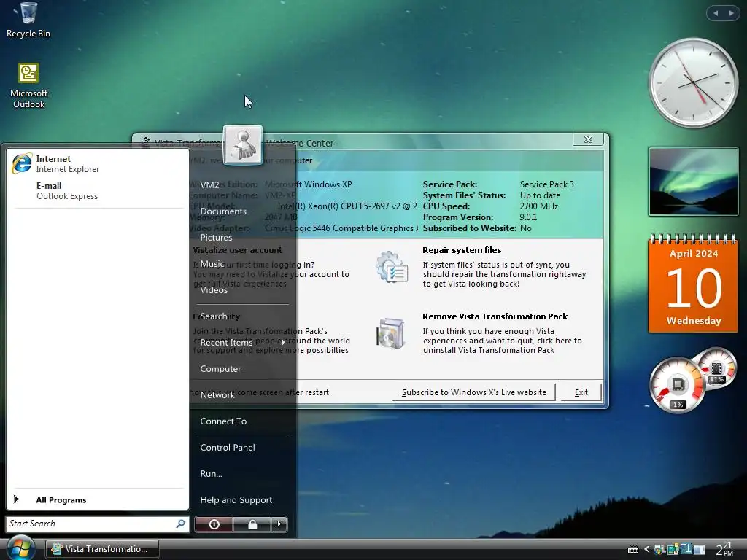The width and height of the screenshot is (747, 560).
Task: Open the Recycle Bin desktop icon
Action: (x=28, y=20)
